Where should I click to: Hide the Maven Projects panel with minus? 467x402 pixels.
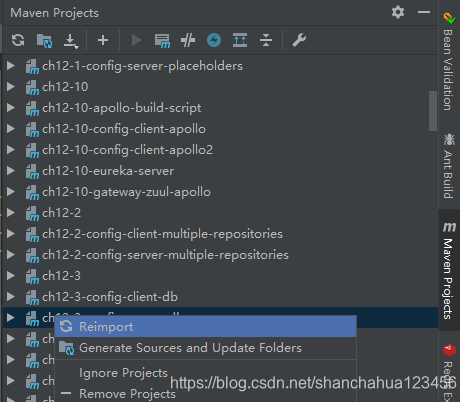424,13
